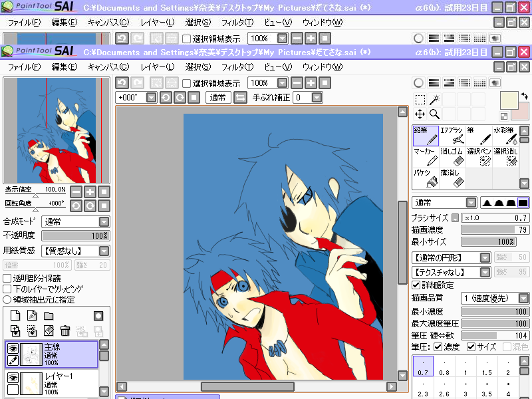Viewport: 532px width, 399px height.
Task: Open ファイル menu in front window
Action: coord(24,67)
